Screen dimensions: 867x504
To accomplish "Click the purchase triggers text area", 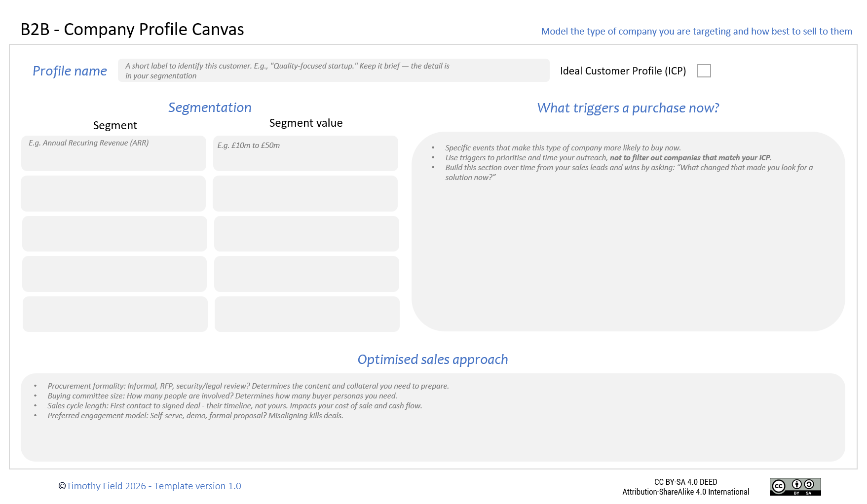I will pyautogui.click(x=628, y=231).
